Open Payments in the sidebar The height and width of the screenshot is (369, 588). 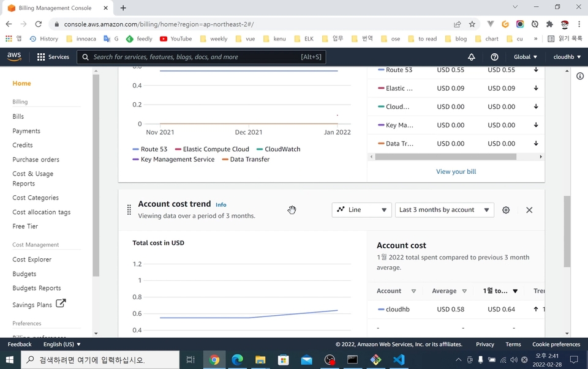point(26,131)
